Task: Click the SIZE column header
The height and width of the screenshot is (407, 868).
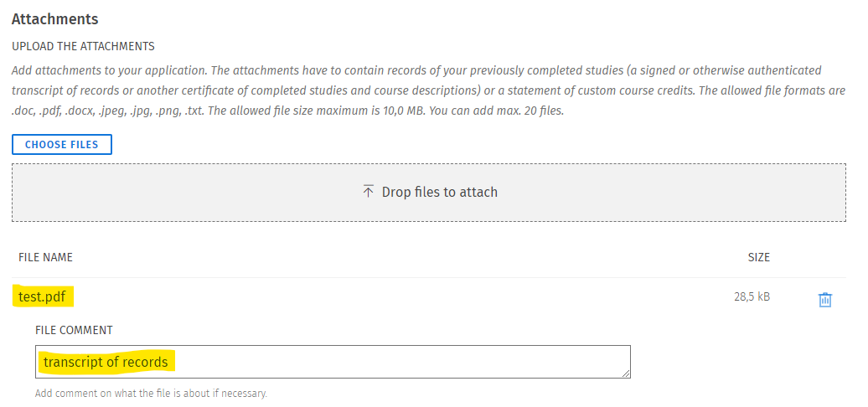Action: click(x=758, y=257)
